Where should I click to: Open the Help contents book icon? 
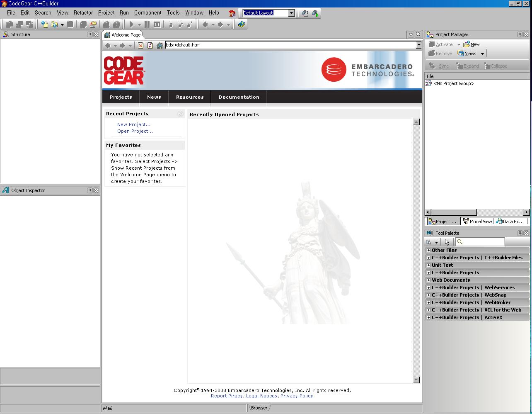point(242,24)
